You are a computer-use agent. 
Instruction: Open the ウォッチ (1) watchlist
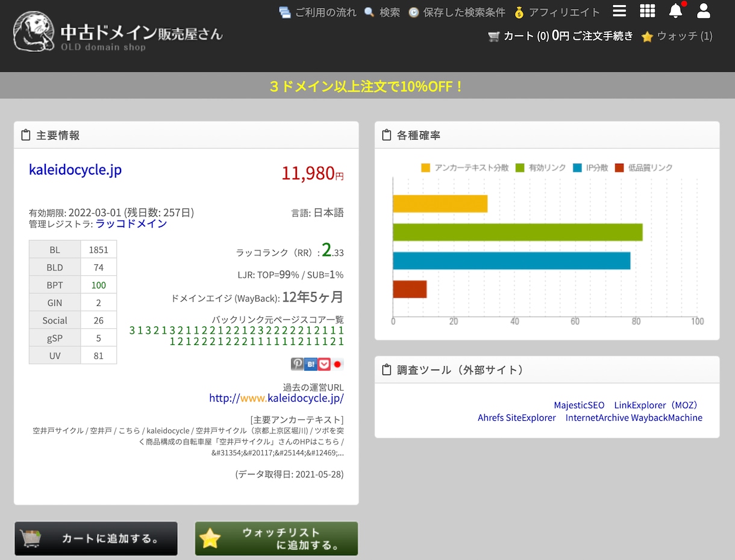[x=677, y=36]
